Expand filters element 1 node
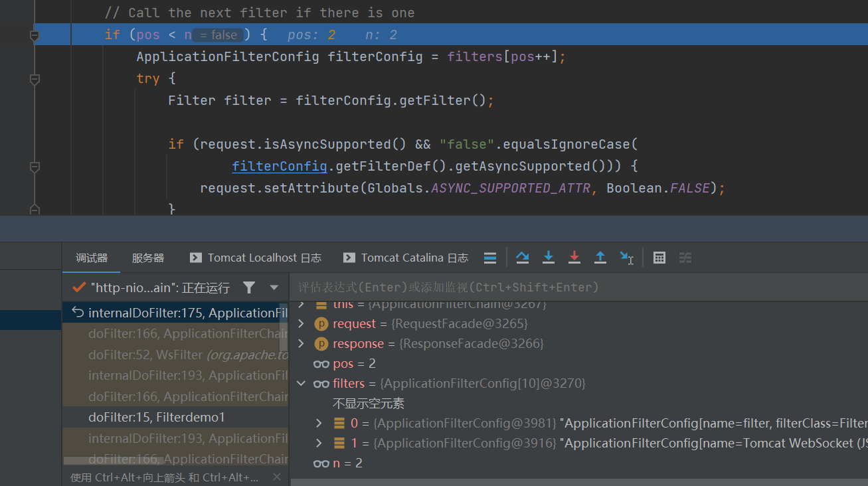 click(319, 443)
